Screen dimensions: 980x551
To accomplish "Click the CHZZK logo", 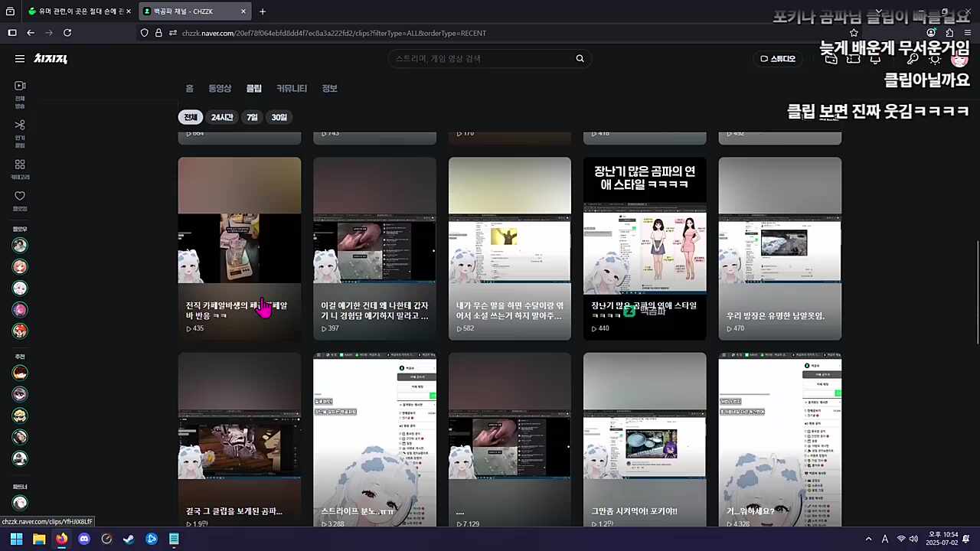I will 51,59.
